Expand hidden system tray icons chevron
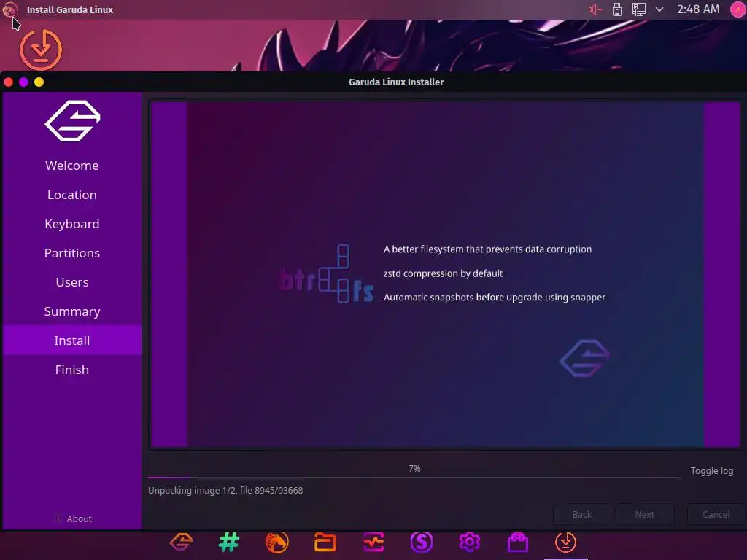The height and width of the screenshot is (560, 747). (x=659, y=9)
